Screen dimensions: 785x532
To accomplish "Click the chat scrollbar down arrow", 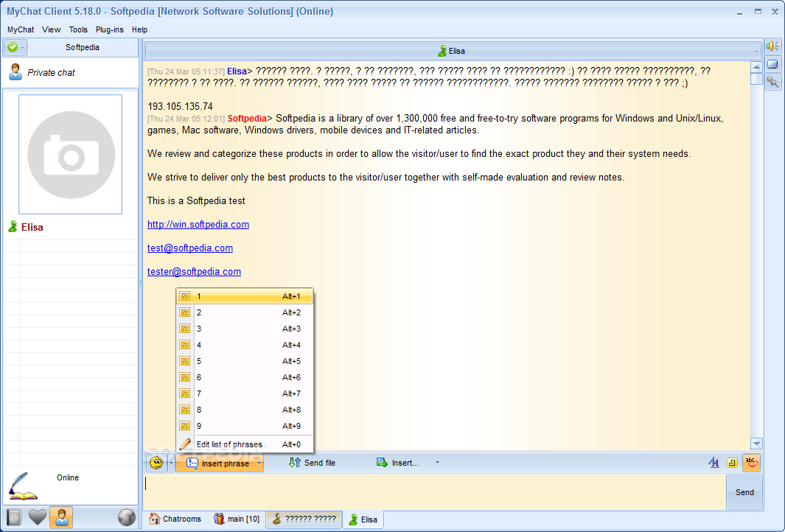I will (x=756, y=444).
